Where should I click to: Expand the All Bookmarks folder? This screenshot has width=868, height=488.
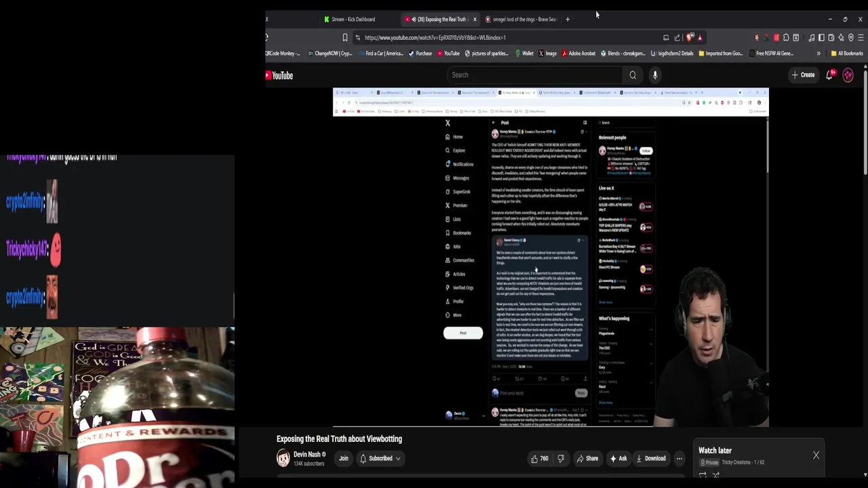846,54
